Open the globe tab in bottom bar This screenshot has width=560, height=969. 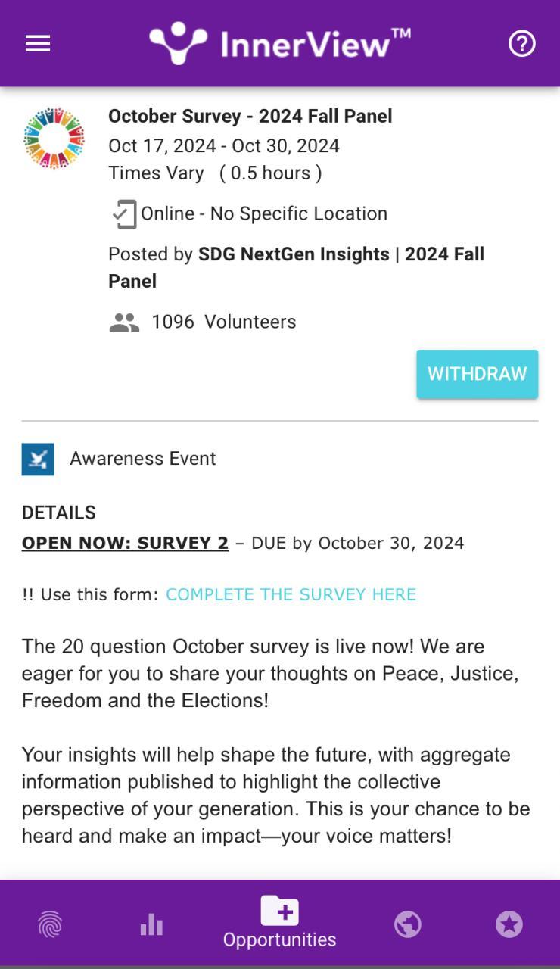tap(407, 924)
